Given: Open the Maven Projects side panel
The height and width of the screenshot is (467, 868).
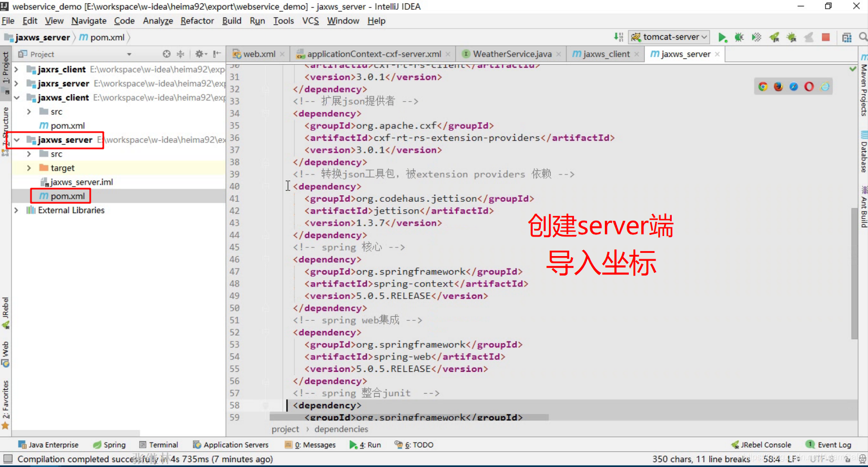Looking at the screenshot, I should click(864, 85).
